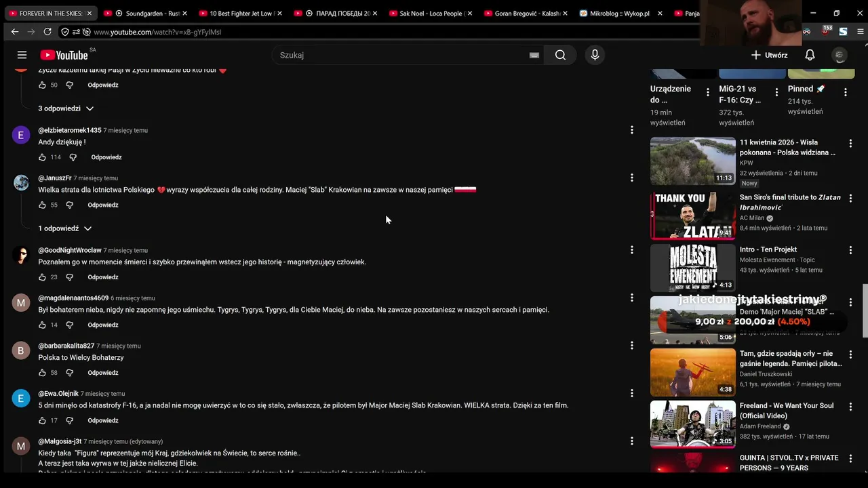868x488 pixels.
Task: Click the Utwórz create button
Action: coord(769,55)
